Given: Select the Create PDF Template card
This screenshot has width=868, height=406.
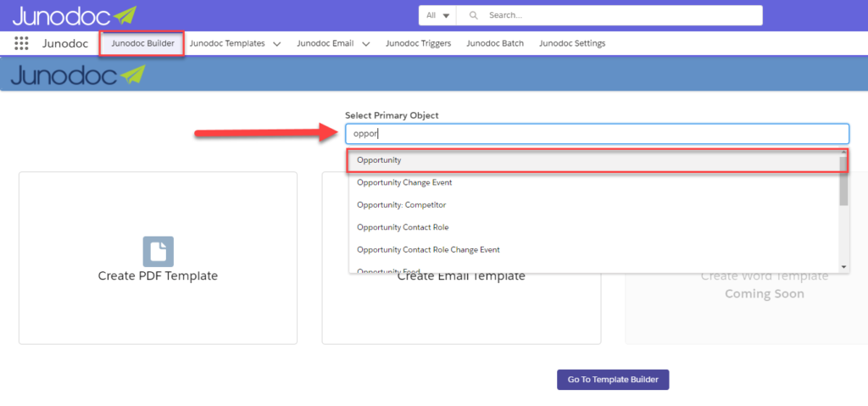Looking at the screenshot, I should click(x=158, y=259).
